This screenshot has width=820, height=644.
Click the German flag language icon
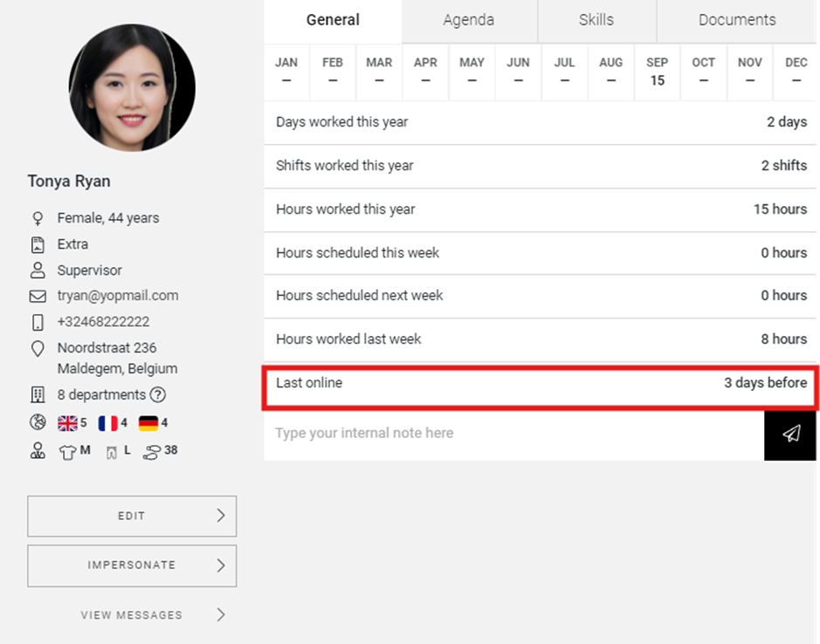(x=148, y=423)
